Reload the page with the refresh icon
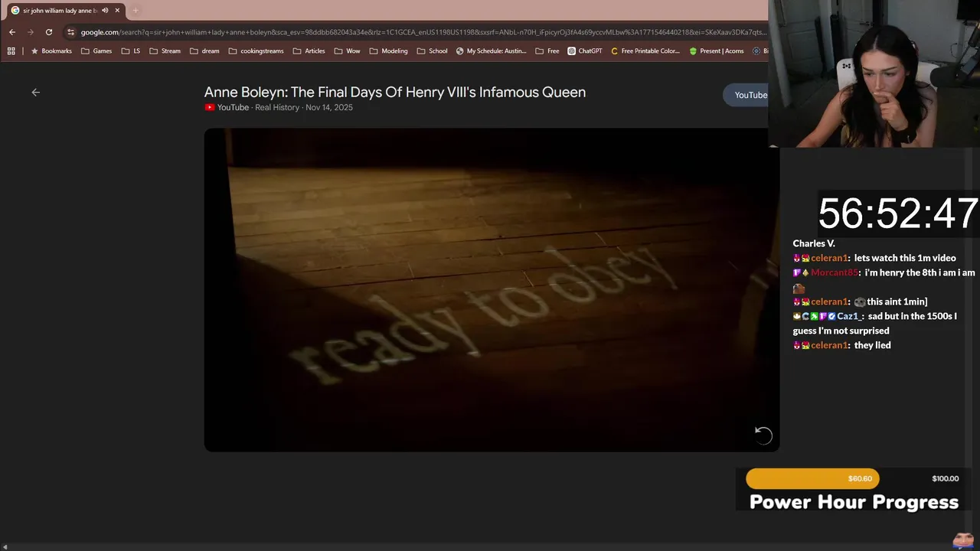The height and width of the screenshot is (551, 980). click(x=49, y=32)
